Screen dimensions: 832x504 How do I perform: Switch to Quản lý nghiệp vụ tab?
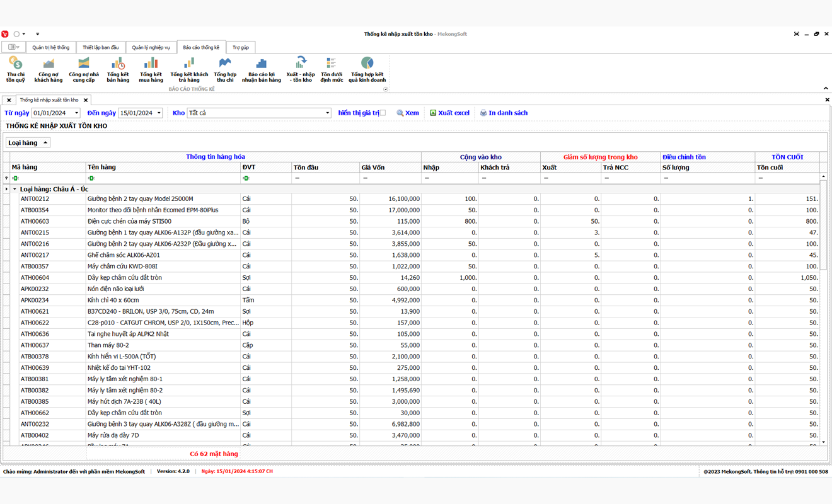click(x=151, y=47)
